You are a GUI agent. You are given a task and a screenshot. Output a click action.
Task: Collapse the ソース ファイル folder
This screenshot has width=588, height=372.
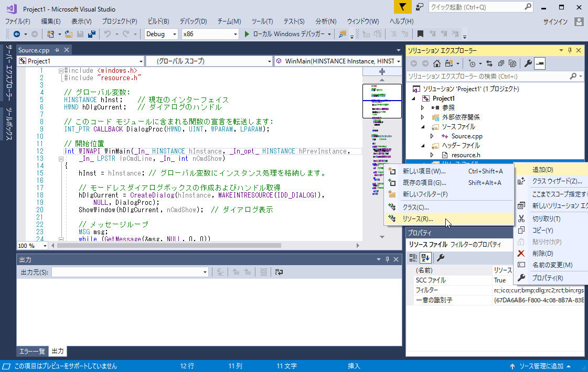coord(423,127)
